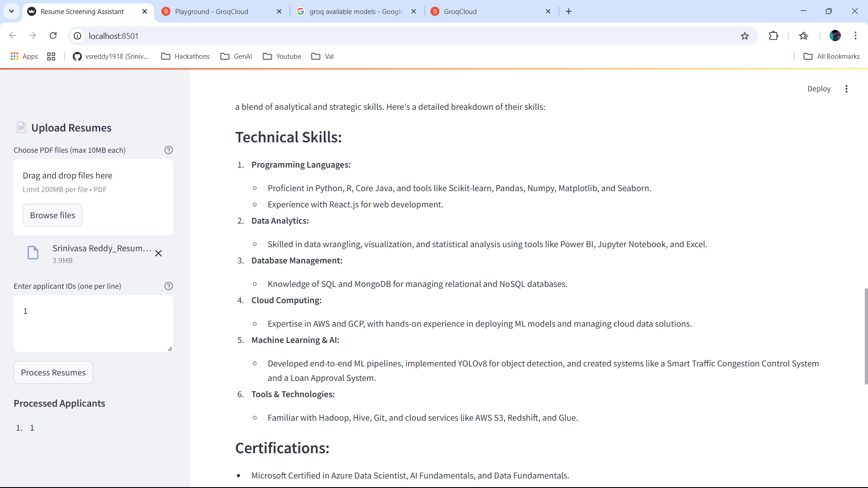Switch to the Playground - GroqCloud tab
Viewport: 868px width, 488px height.
pyautogui.click(x=212, y=12)
